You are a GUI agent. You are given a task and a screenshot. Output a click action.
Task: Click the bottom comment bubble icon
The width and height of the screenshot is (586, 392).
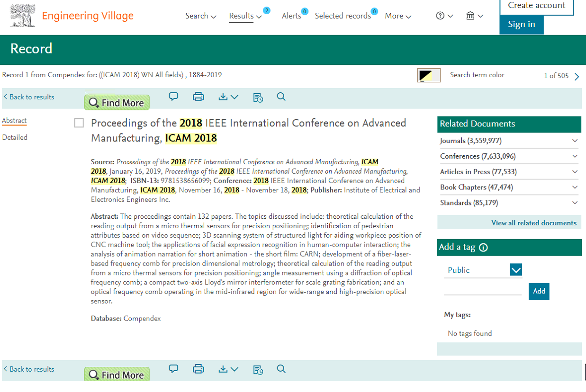point(174,369)
